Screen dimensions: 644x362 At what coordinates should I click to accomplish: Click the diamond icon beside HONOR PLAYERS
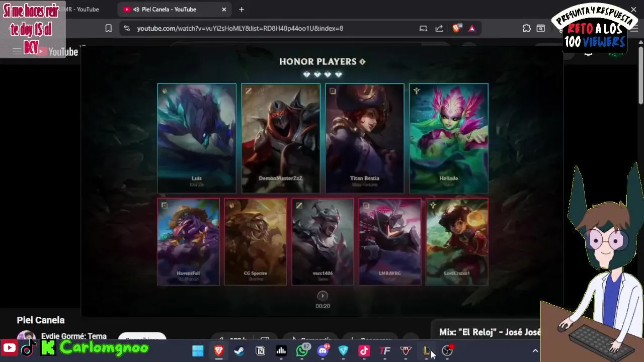(x=362, y=62)
